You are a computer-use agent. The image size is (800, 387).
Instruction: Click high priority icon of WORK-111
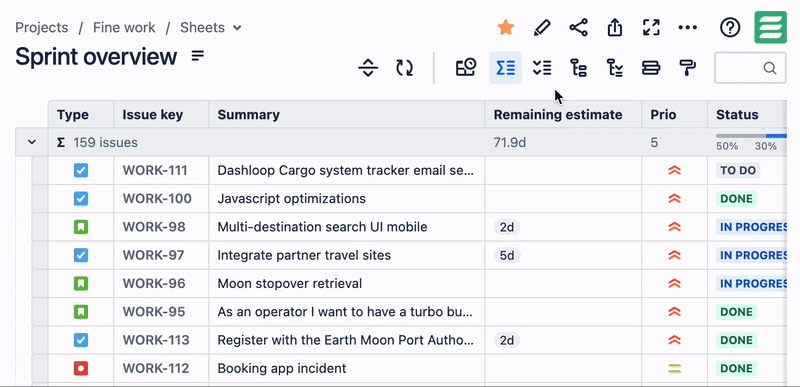674,170
